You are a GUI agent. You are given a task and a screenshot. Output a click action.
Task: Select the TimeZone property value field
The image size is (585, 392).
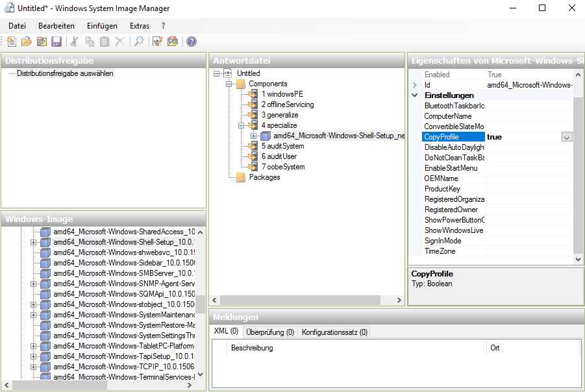pos(529,251)
